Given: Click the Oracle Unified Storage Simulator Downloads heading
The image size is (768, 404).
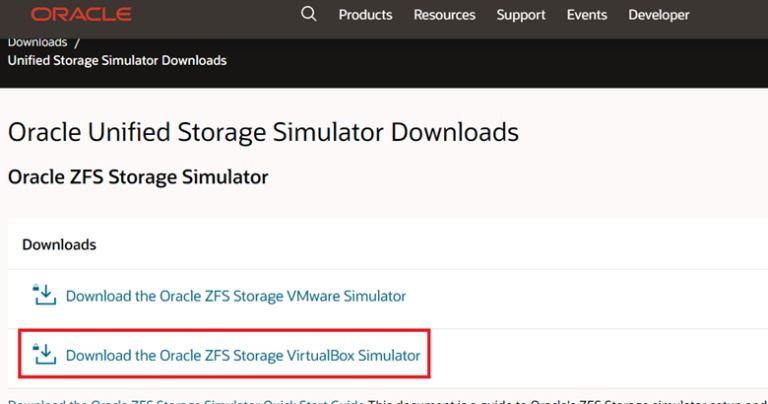Looking at the screenshot, I should 263,131.
